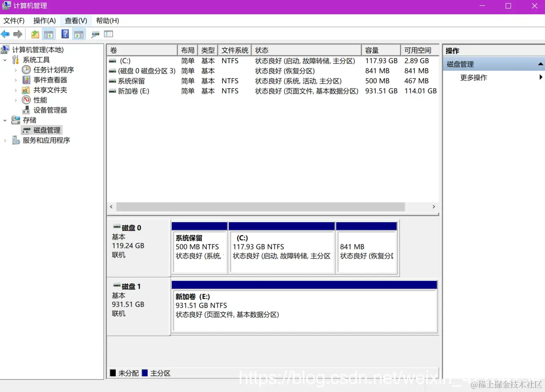
Task: Open the 操作(A) menu
Action: (45, 21)
